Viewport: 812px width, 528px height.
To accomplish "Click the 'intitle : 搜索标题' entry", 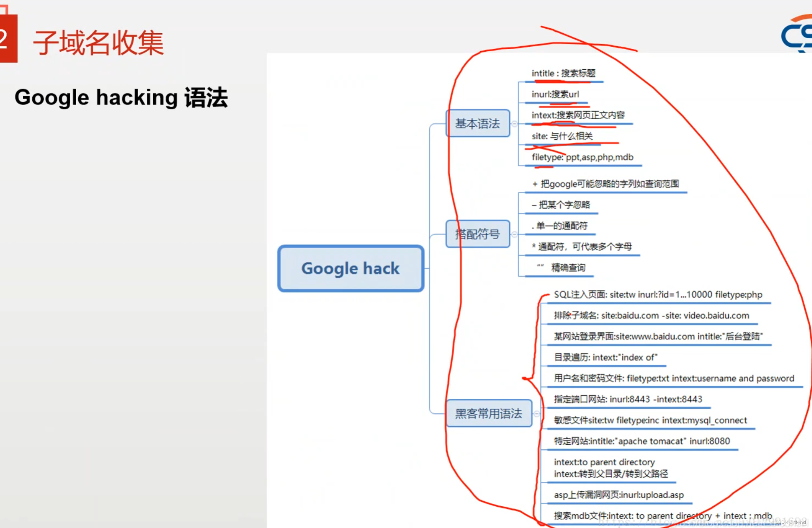I will 564,73.
